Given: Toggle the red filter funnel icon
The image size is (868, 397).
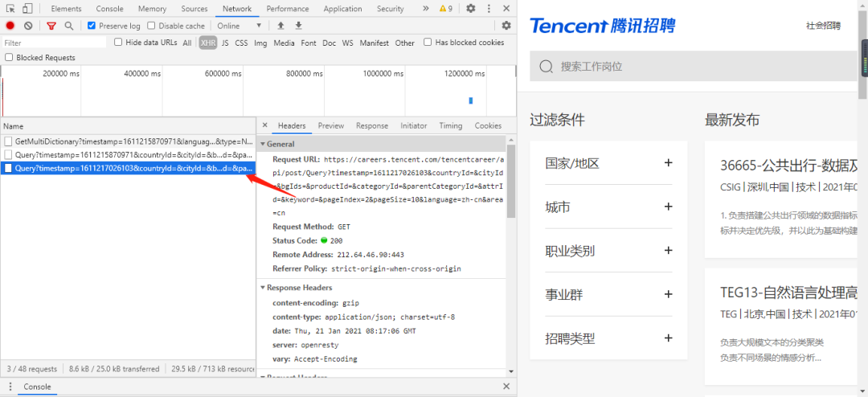Looking at the screenshot, I should [x=51, y=26].
